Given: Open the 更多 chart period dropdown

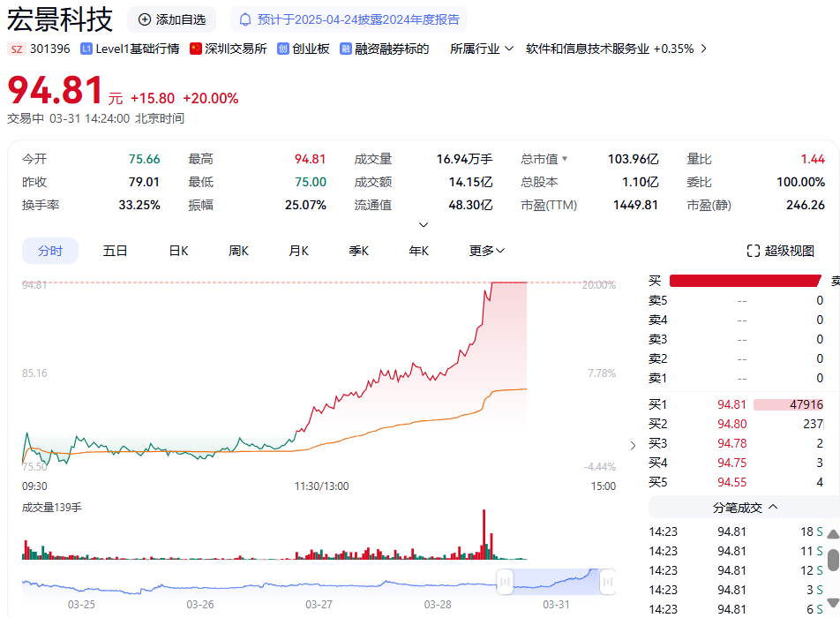Looking at the screenshot, I should pos(487,251).
